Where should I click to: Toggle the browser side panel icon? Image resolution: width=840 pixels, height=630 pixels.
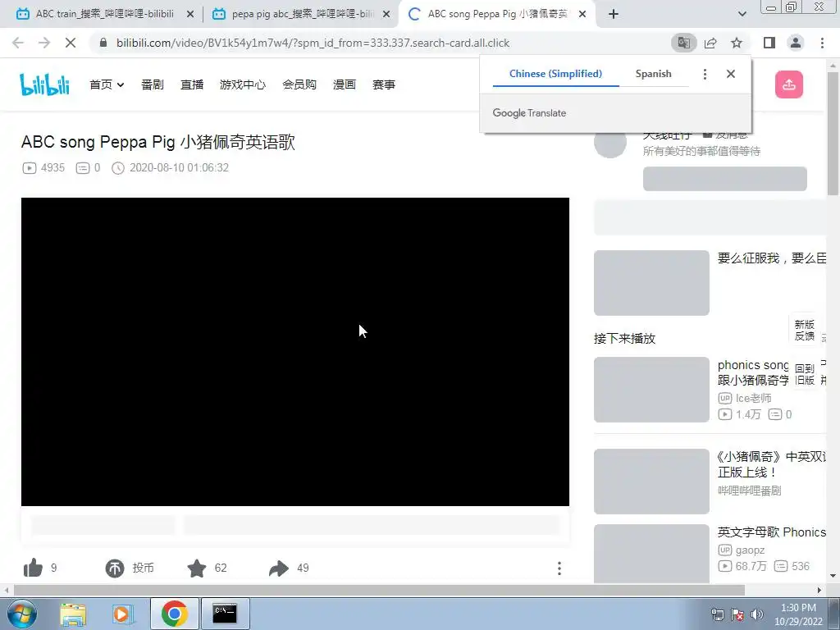coord(769,43)
